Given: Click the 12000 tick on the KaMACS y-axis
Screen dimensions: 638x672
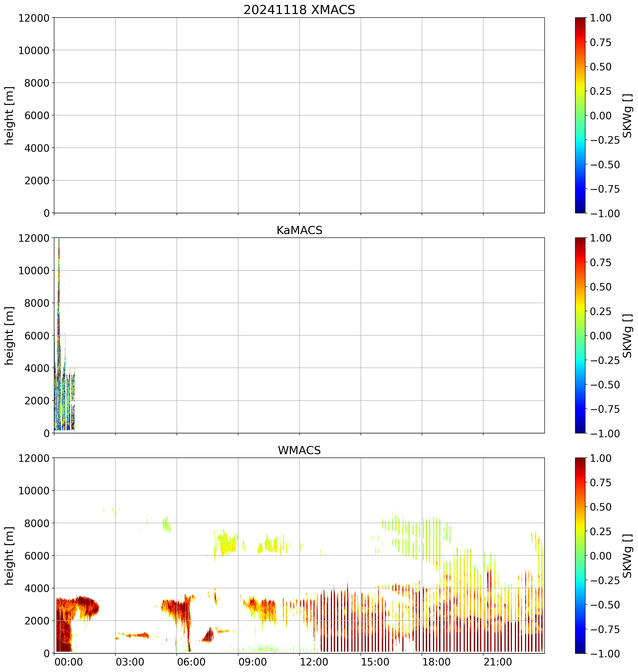Looking at the screenshot, I should tap(34, 238).
